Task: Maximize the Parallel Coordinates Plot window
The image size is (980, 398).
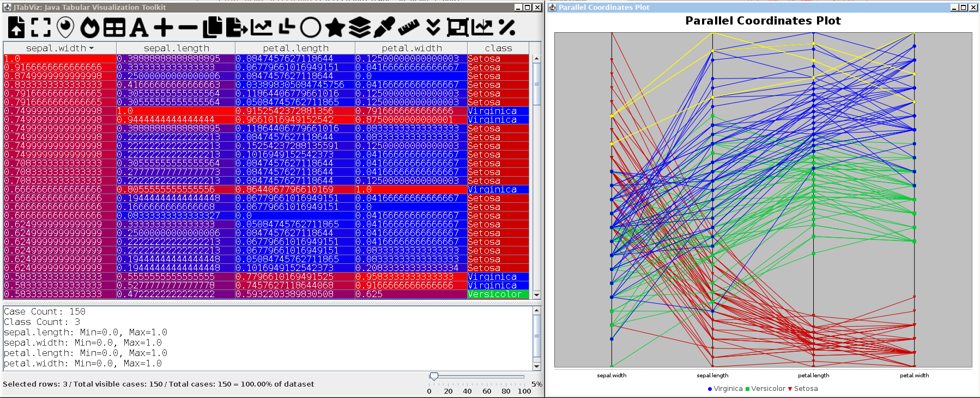Action: 963,7
